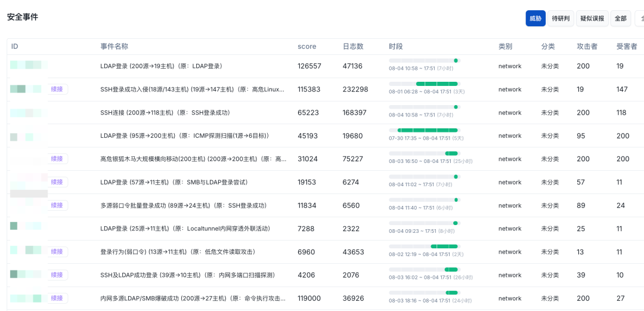644x311 pixels.
Task: Switch to the 疑似误报 filter tab
Action: click(x=592, y=19)
